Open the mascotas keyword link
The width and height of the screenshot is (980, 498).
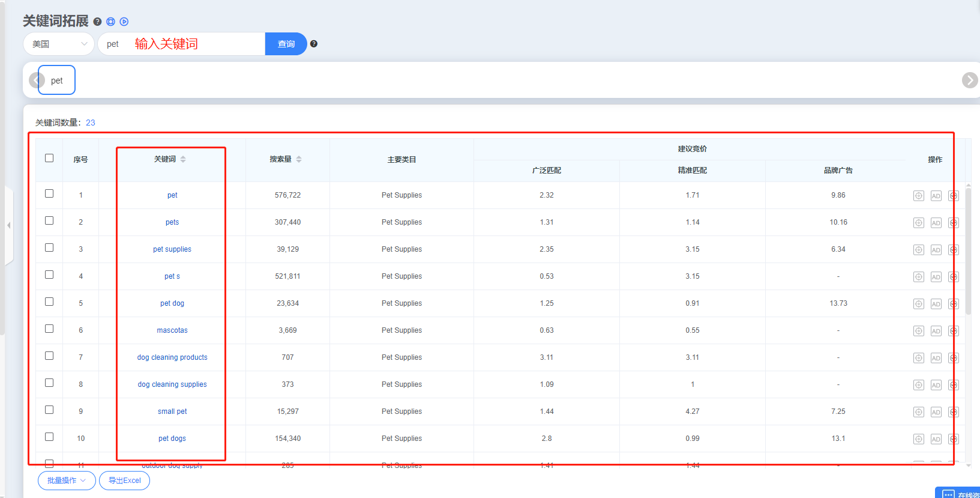(172, 330)
